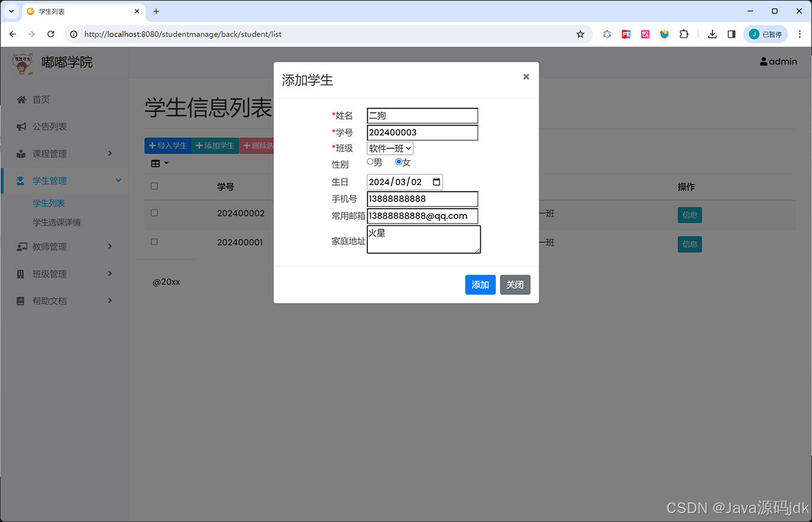Viewport: 812px width, 522px height.
Task: Focus the 手机号 input field
Action: (x=422, y=199)
